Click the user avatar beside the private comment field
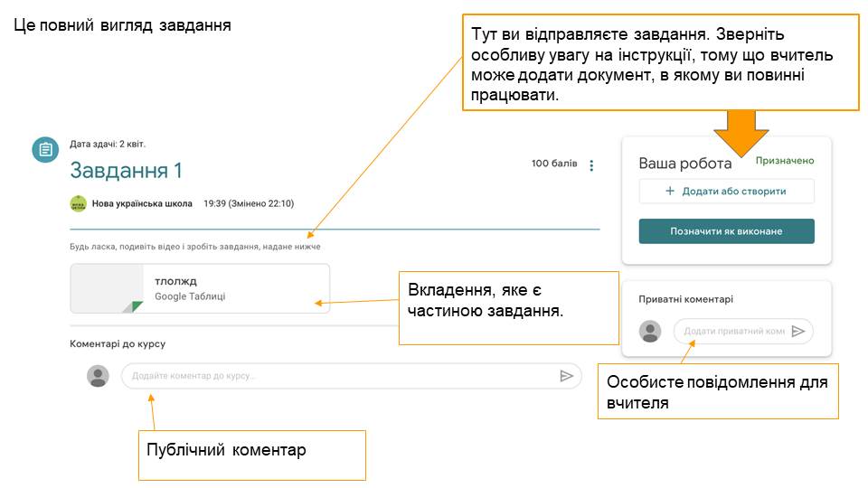The width and height of the screenshot is (868, 488). [650, 332]
